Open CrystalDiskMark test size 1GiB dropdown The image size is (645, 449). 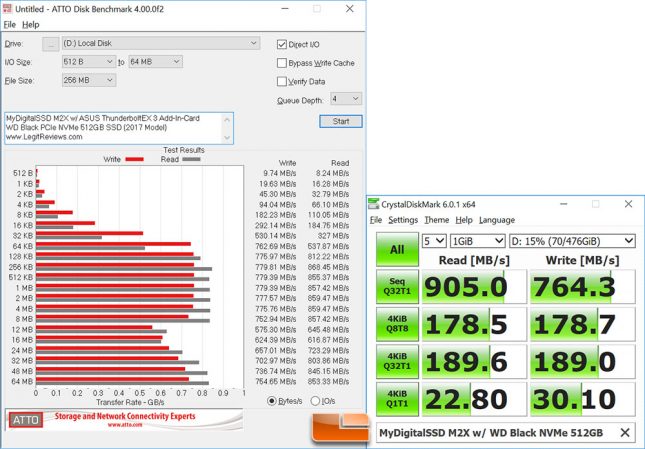(478, 241)
